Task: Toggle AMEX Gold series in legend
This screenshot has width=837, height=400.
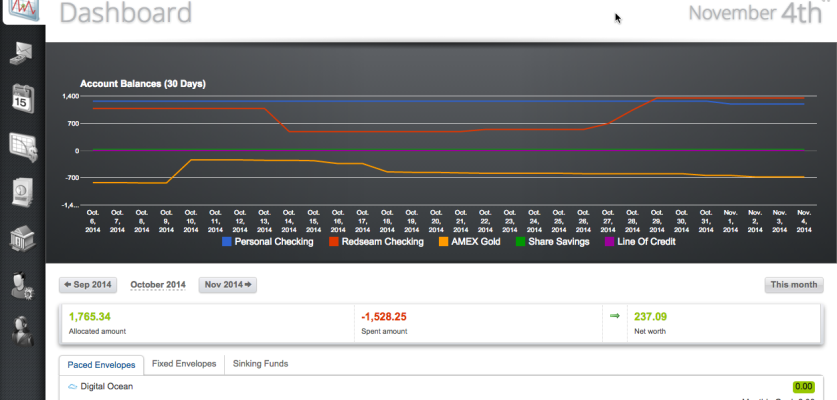Action: click(x=470, y=242)
